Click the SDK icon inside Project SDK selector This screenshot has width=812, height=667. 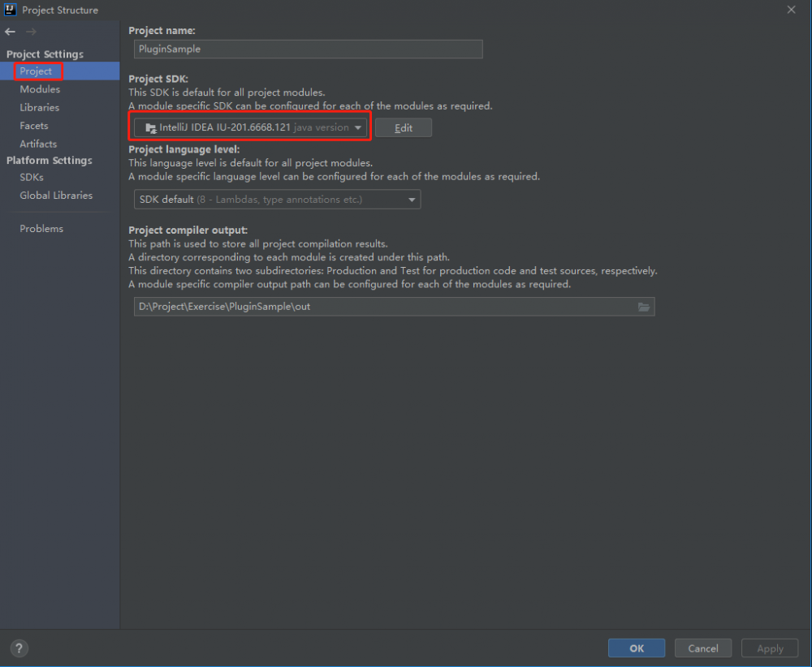coord(150,127)
